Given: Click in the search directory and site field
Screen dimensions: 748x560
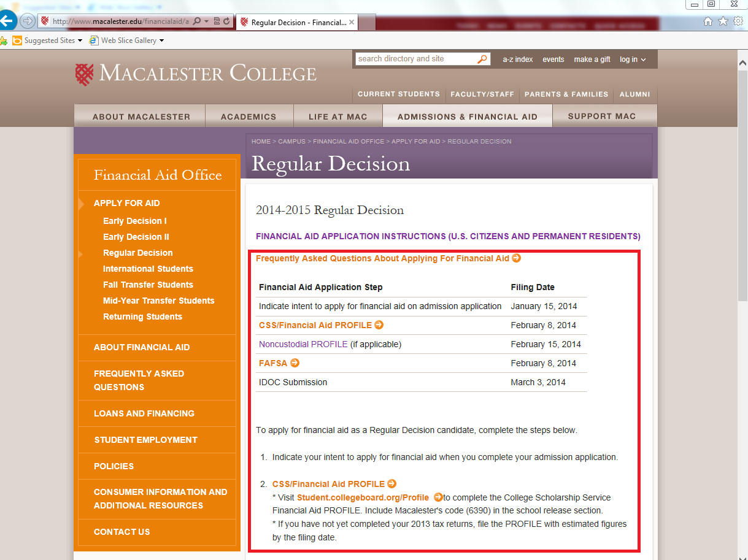Looking at the screenshot, I should [x=414, y=59].
